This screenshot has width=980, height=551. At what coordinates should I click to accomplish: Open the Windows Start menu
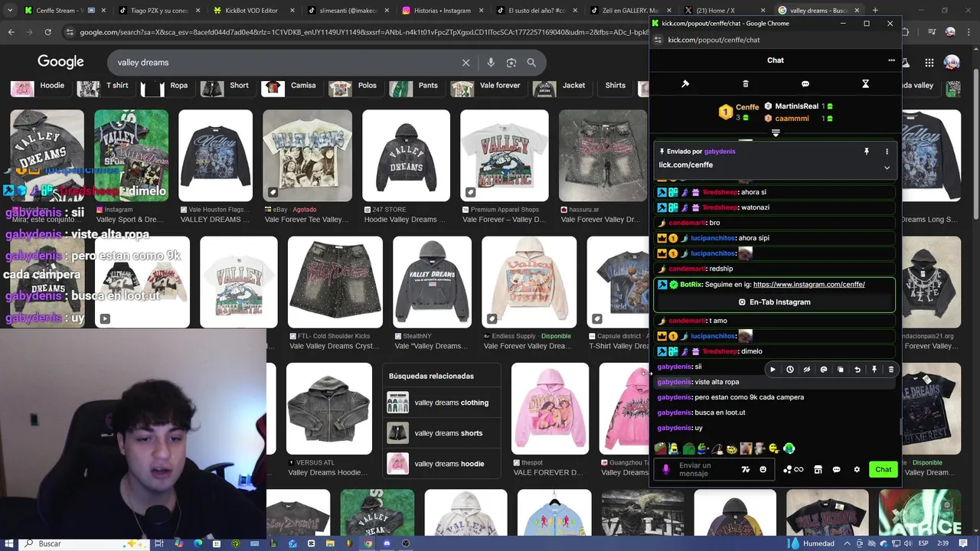[x=9, y=543]
